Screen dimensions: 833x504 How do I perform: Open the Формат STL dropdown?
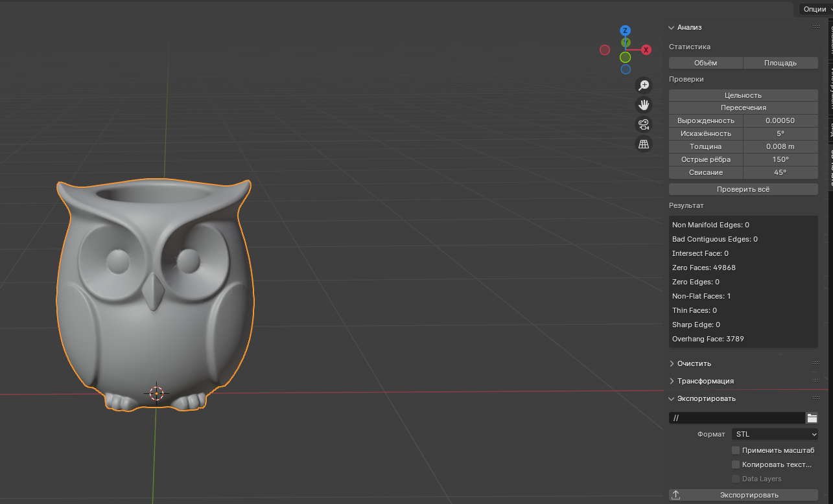coord(775,434)
